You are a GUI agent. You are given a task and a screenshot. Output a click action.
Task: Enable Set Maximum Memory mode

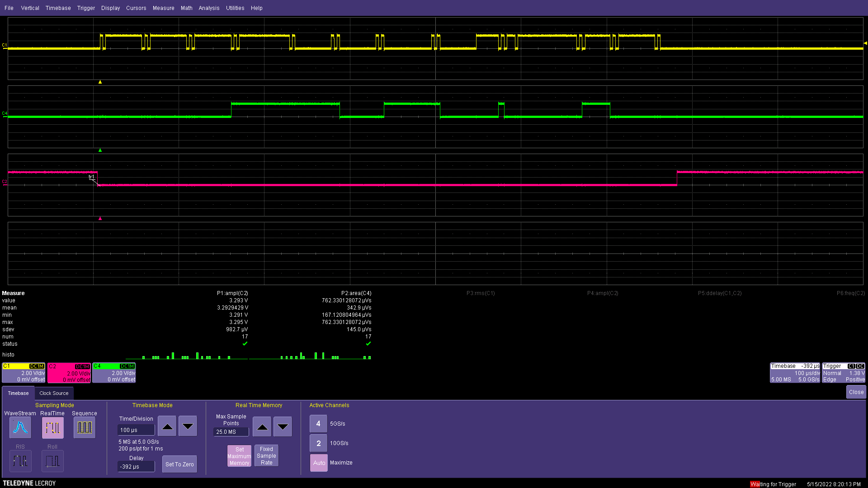point(239,456)
